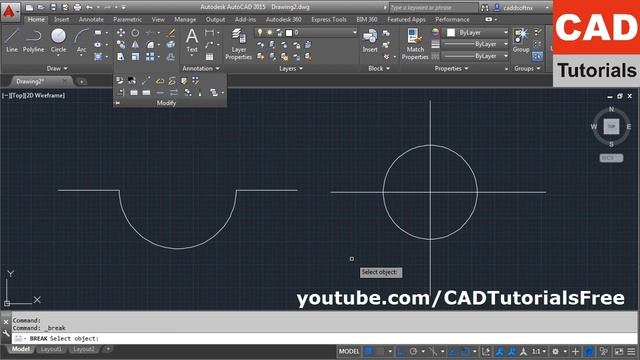Toggle Ortho mode in status bar
Screen dimensions: 640x360
tap(401, 351)
